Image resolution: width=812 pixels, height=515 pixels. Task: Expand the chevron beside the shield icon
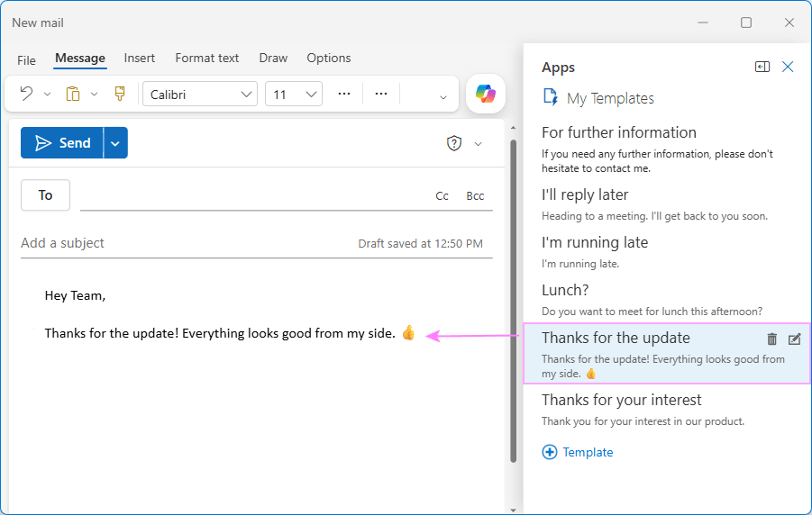[x=478, y=144]
